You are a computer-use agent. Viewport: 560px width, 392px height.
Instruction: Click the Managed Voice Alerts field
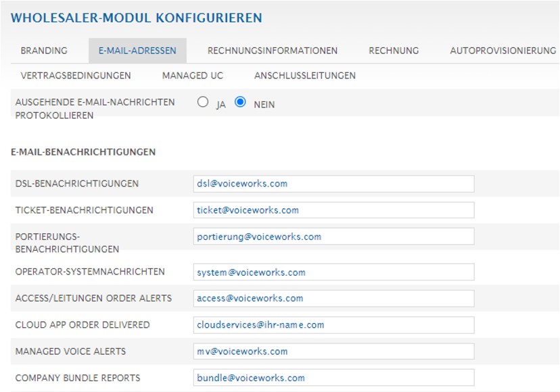333,351
